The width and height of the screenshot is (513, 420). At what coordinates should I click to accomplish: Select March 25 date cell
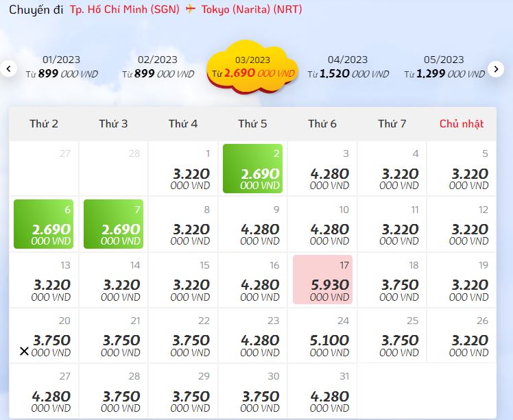(392, 336)
